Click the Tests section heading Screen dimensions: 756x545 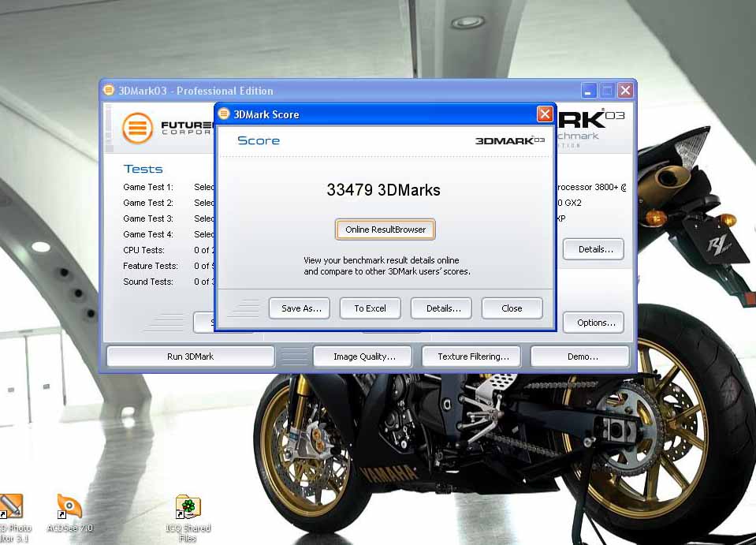point(143,169)
